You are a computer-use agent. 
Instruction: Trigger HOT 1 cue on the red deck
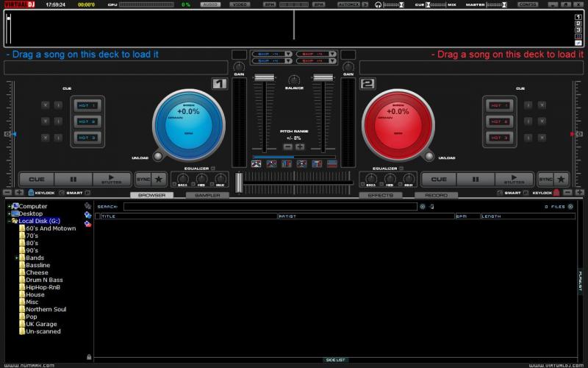[x=499, y=105]
